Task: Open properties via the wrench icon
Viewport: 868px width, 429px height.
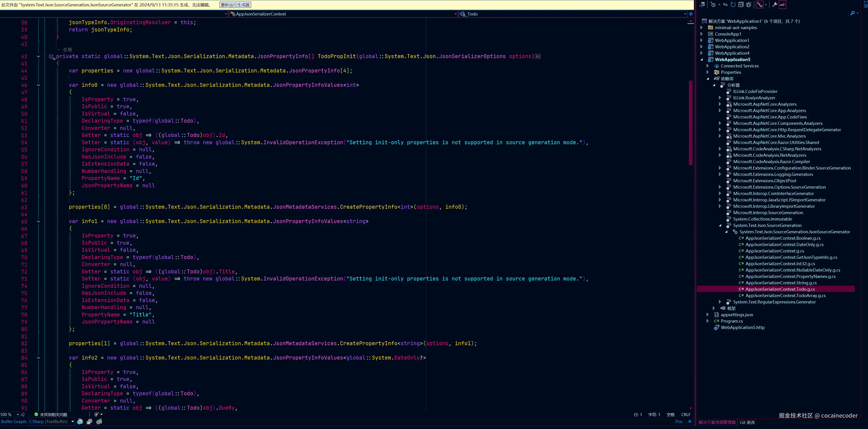Action: (775, 5)
